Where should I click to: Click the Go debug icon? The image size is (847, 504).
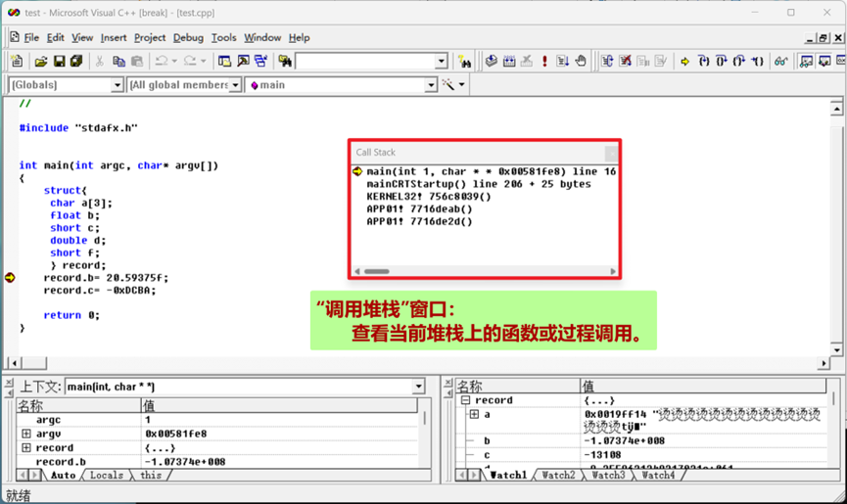pos(562,61)
